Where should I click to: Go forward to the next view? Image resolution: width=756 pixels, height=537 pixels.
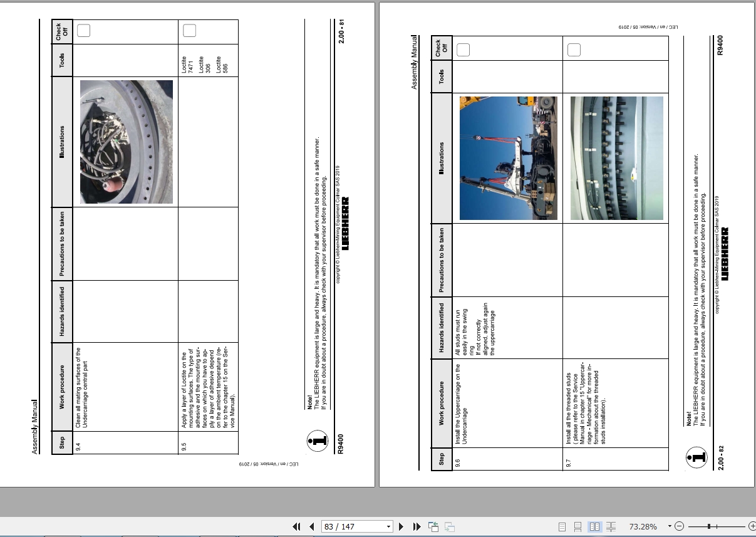click(x=448, y=526)
